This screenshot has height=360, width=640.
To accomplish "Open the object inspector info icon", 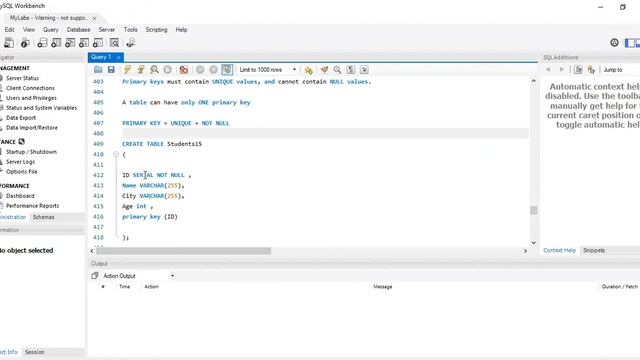I will (x=25, y=43).
